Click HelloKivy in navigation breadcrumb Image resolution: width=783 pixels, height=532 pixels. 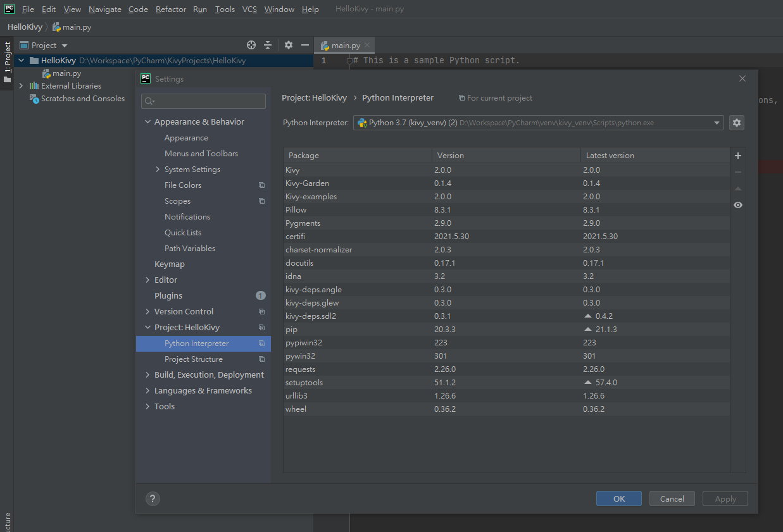tap(25, 27)
